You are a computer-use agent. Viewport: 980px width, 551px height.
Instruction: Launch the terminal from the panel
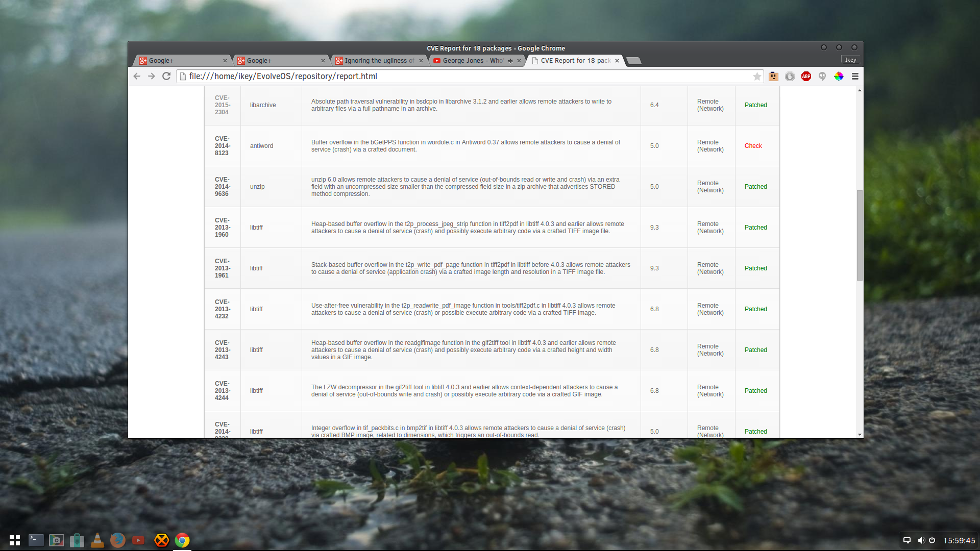tap(36, 540)
